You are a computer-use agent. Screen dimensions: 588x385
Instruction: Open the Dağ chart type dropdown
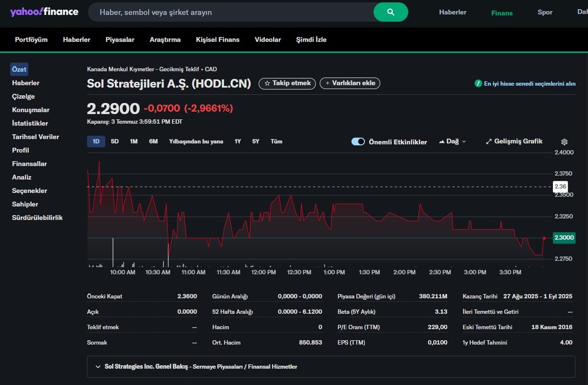[452, 141]
